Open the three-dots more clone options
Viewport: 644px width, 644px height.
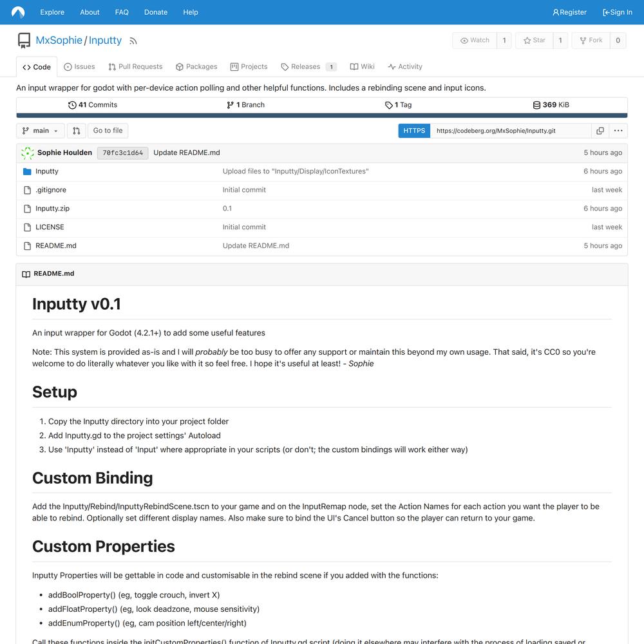click(618, 131)
